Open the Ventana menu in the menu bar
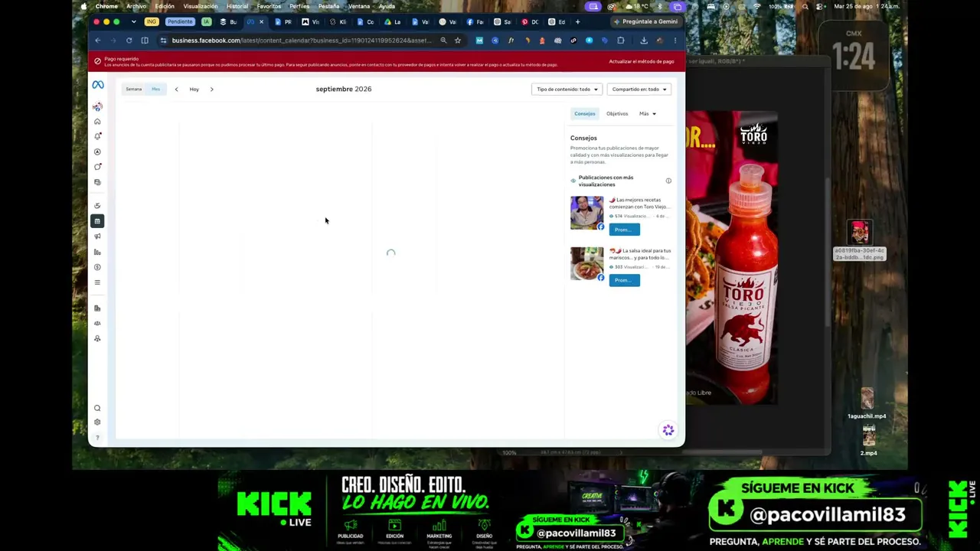This screenshot has height=551, width=980. 359,6
